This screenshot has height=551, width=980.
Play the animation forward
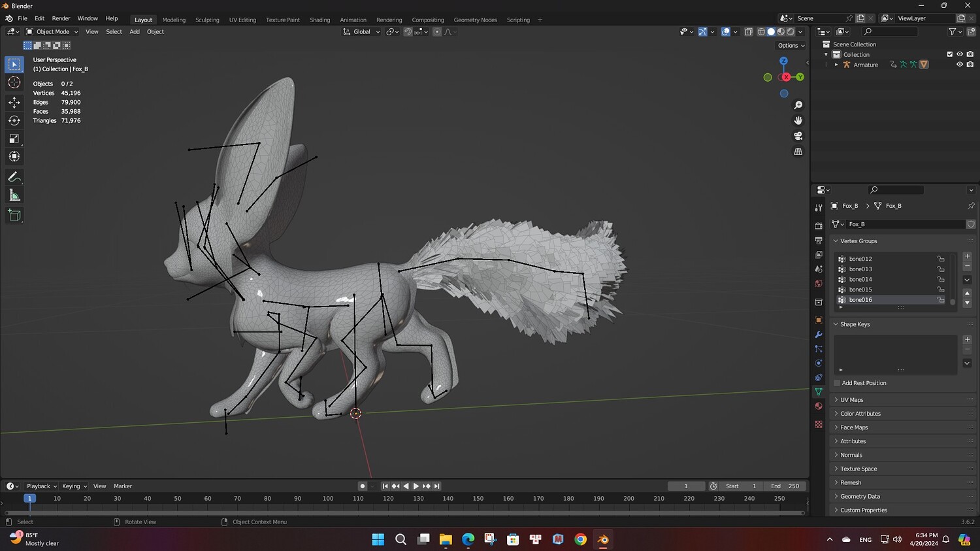tap(416, 486)
